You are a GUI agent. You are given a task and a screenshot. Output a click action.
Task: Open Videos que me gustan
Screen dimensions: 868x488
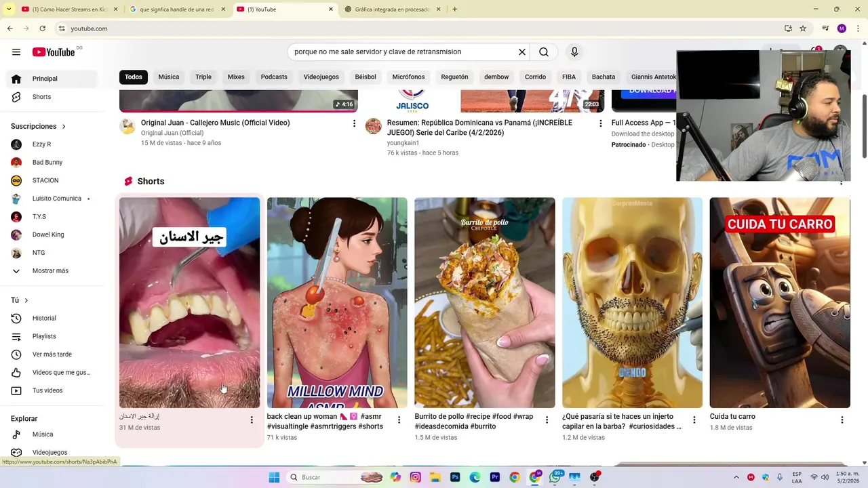(x=53, y=373)
